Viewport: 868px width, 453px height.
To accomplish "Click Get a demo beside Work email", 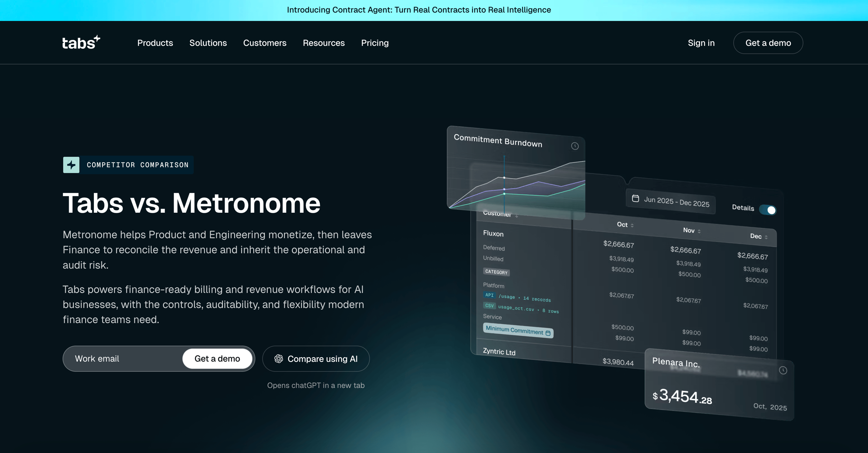I will tap(217, 359).
